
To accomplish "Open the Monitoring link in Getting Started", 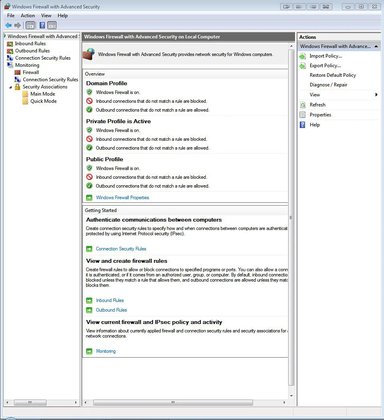I will (106, 351).
